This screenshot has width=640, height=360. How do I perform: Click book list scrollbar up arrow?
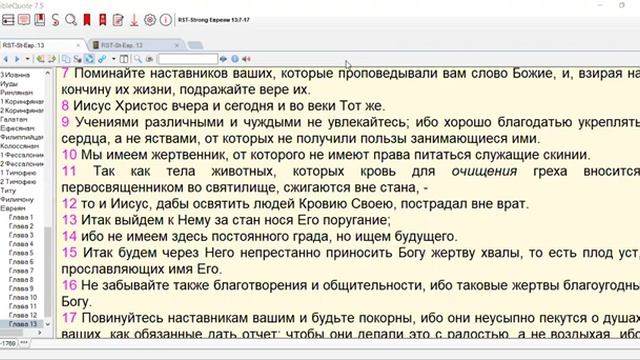[x=48, y=73]
